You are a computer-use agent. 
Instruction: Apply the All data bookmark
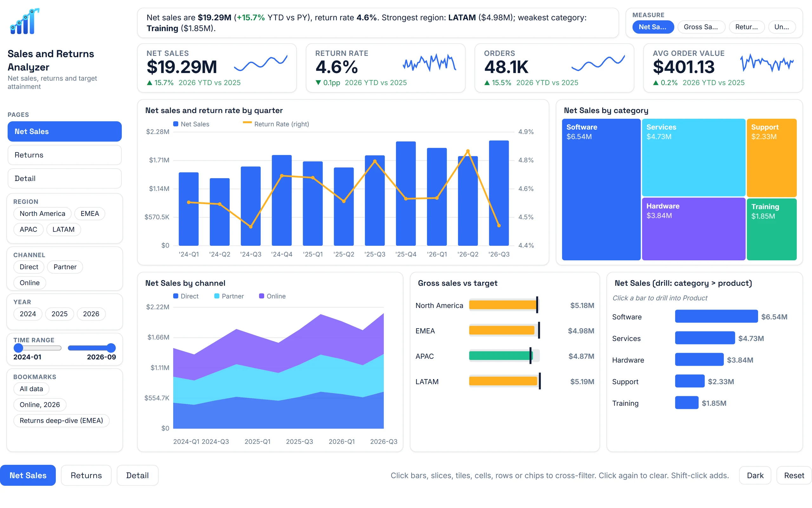coord(31,389)
